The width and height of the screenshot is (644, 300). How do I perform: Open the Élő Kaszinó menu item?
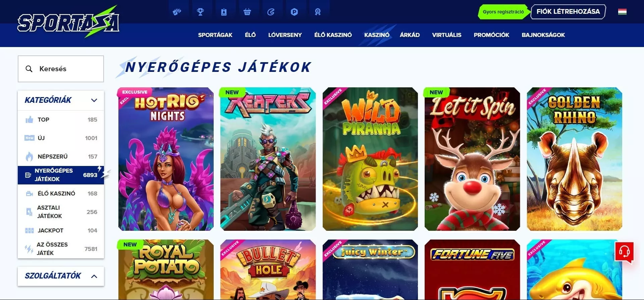coord(333,35)
